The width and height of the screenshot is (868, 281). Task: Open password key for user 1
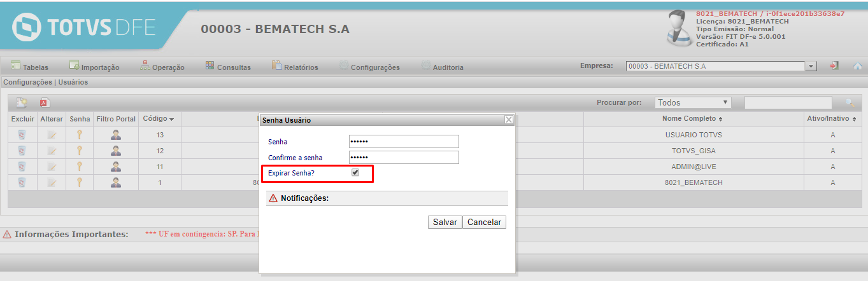point(80,182)
